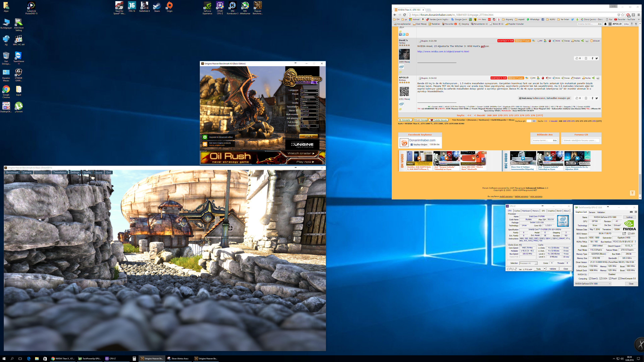644x362 pixels.
Task: Switch to the SPD tab in CPU-Z
Action: point(543,211)
